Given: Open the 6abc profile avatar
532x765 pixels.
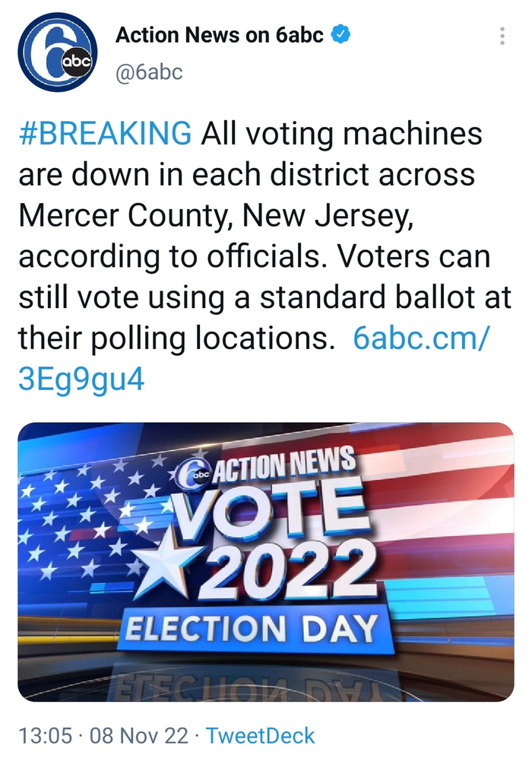Looking at the screenshot, I should click(x=59, y=52).
